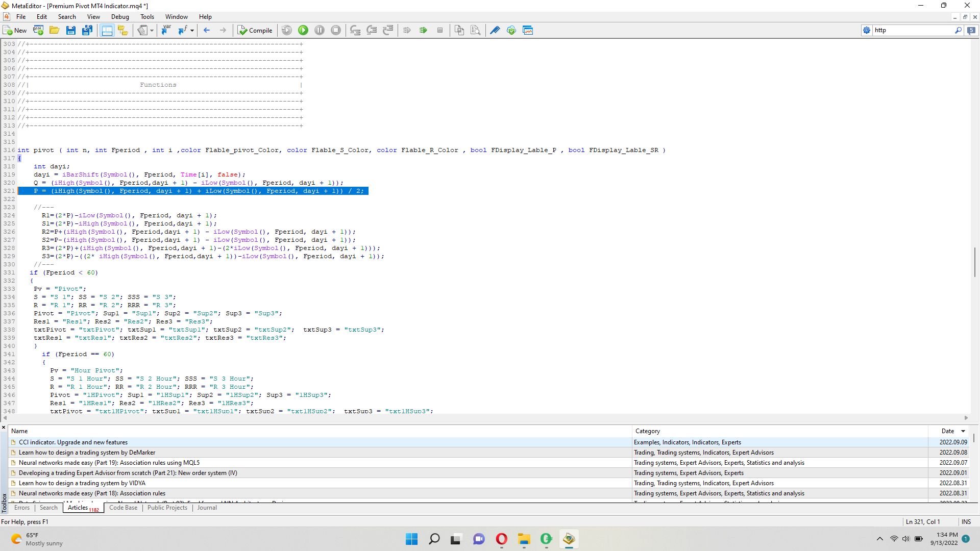Viewport: 980px width, 551px height.
Task: Open the terminal chart icon
Action: click(x=528, y=31)
